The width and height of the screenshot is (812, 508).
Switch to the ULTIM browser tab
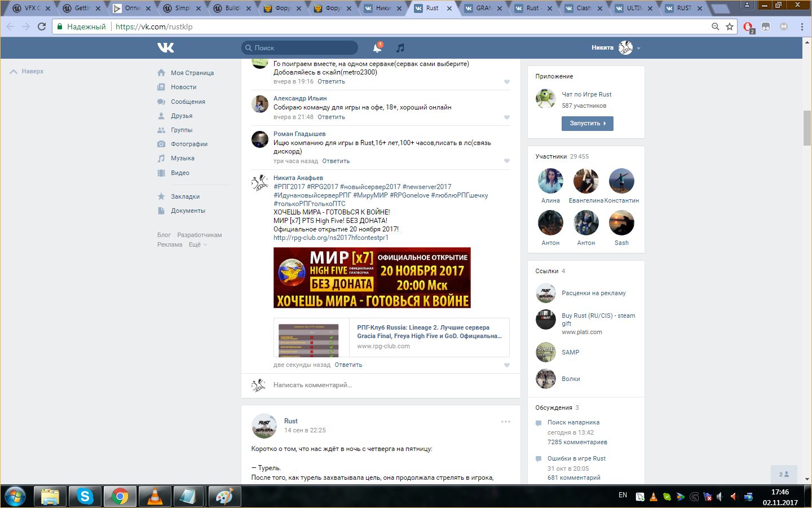pos(634,8)
